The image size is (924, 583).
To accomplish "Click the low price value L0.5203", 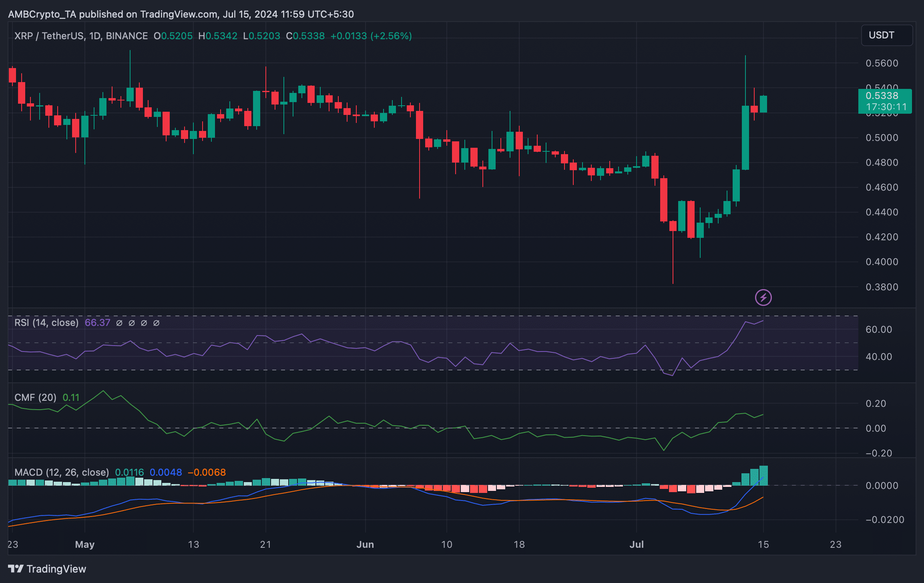I will (x=261, y=36).
